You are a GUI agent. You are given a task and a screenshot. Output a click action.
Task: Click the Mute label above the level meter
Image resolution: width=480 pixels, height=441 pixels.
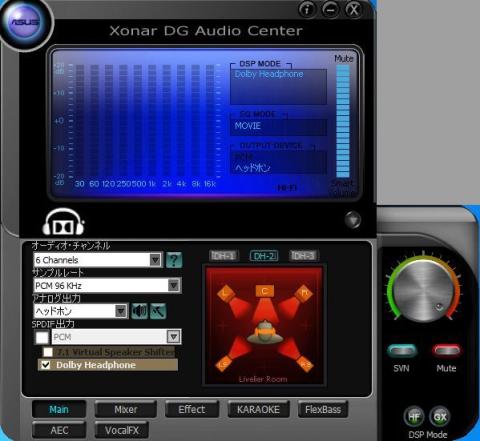click(343, 59)
